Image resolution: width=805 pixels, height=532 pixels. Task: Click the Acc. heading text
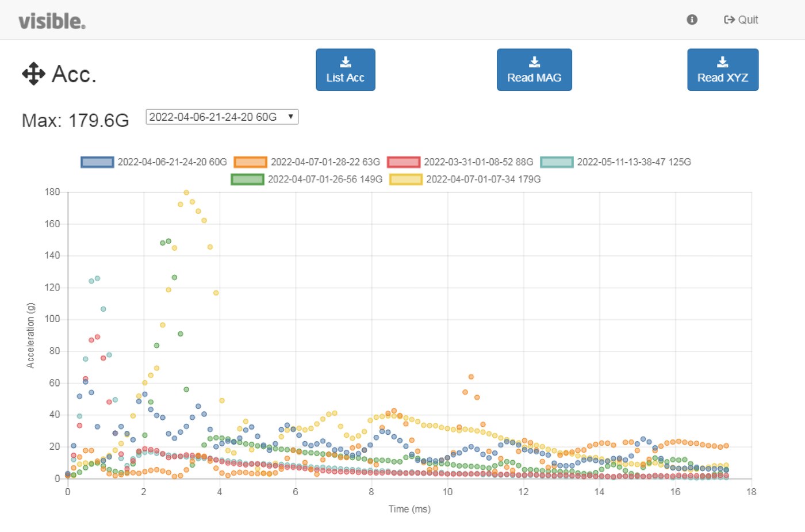pos(74,74)
